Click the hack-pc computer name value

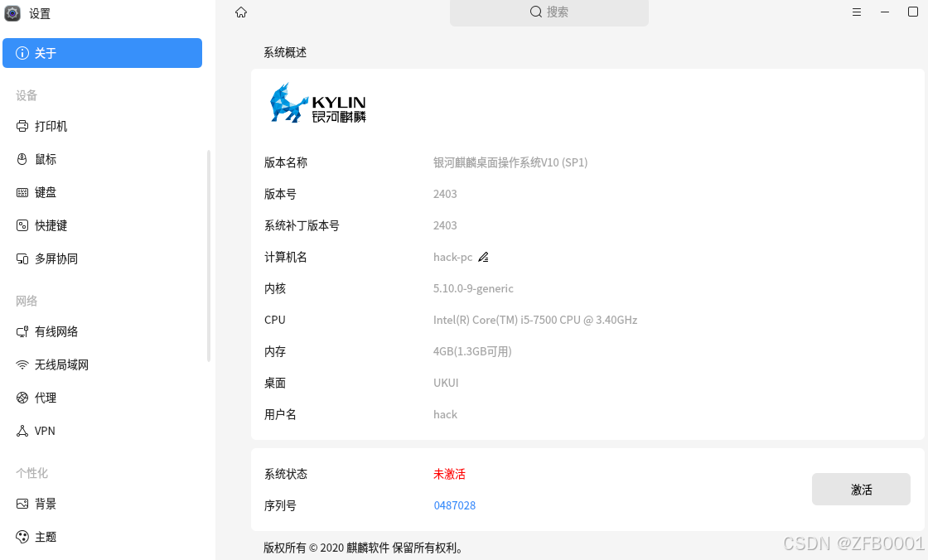pyautogui.click(x=452, y=257)
